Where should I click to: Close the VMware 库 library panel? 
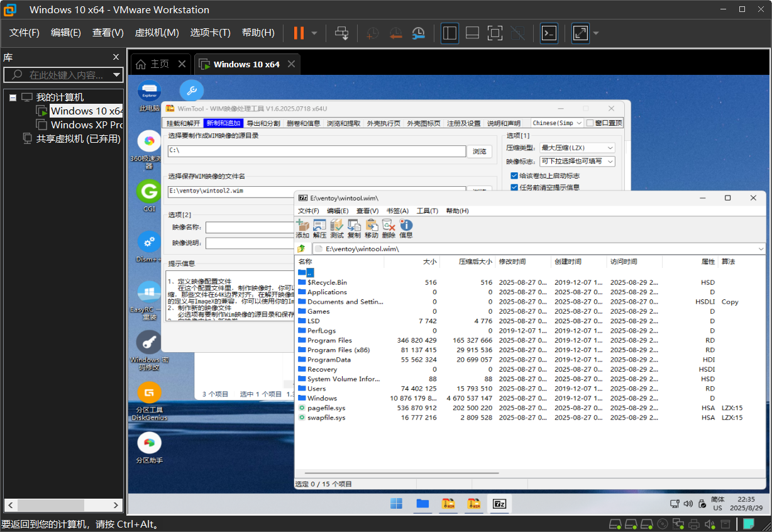[x=116, y=57]
